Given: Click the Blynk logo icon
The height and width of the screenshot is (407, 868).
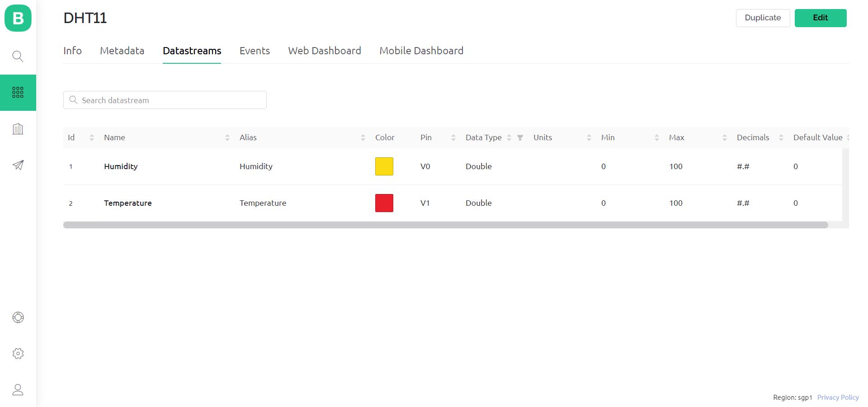Looking at the screenshot, I should coord(18,18).
